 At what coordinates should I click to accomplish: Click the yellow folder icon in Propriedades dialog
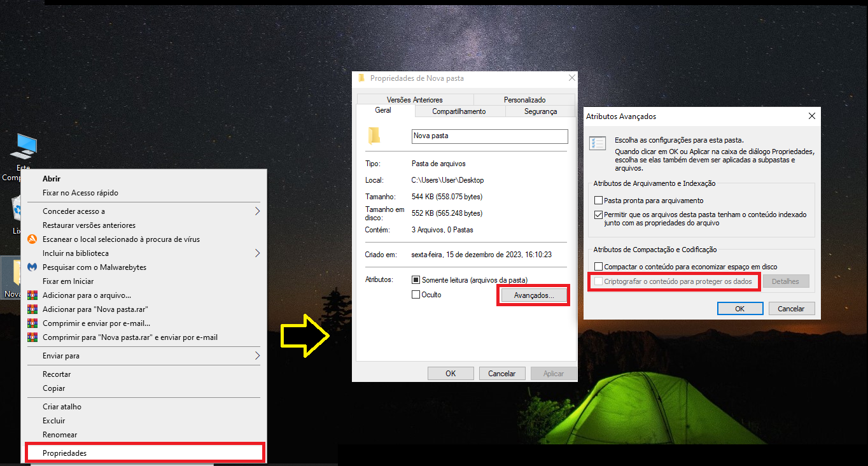pyautogui.click(x=375, y=136)
